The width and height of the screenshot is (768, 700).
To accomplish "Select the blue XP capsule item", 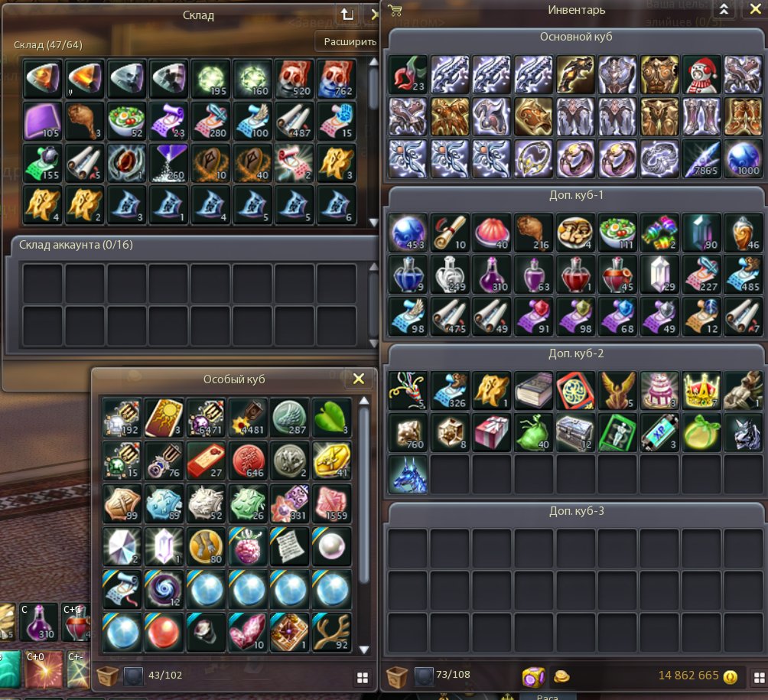I will coord(659,432).
